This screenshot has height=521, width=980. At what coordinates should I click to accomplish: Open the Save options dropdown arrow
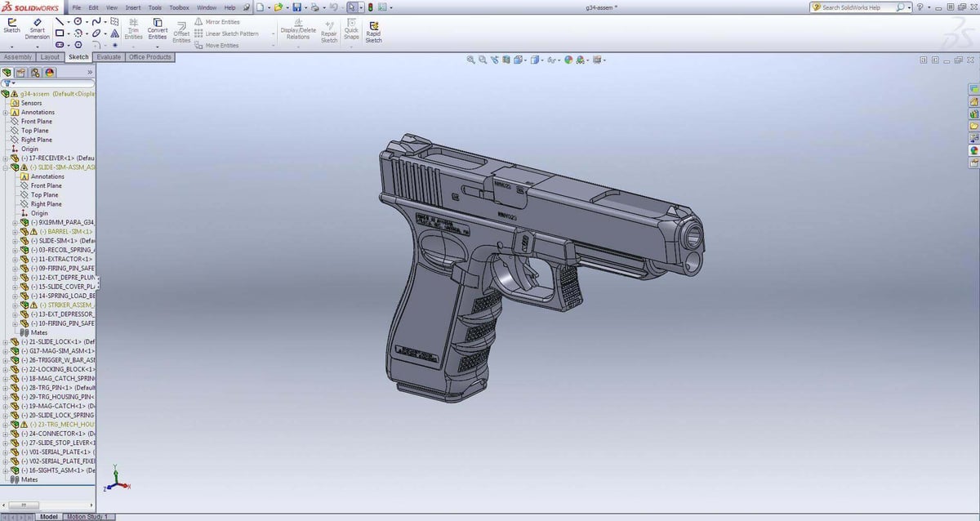pyautogui.click(x=305, y=7)
